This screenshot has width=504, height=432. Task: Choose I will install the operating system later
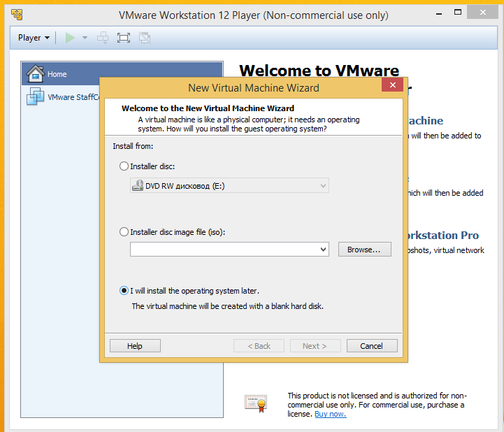point(124,291)
